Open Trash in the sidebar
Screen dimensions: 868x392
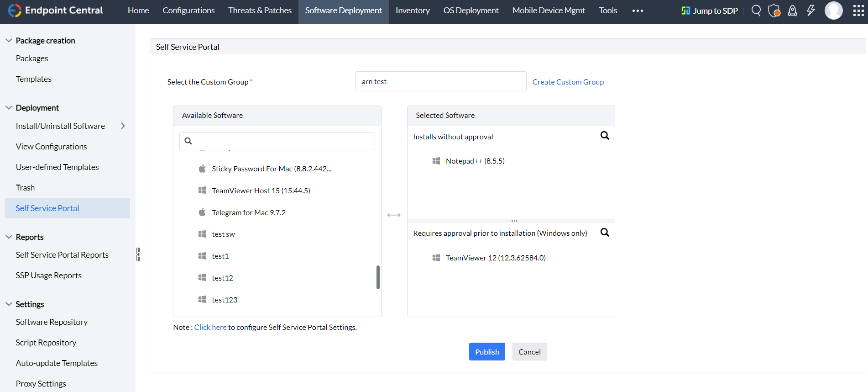[x=25, y=188]
